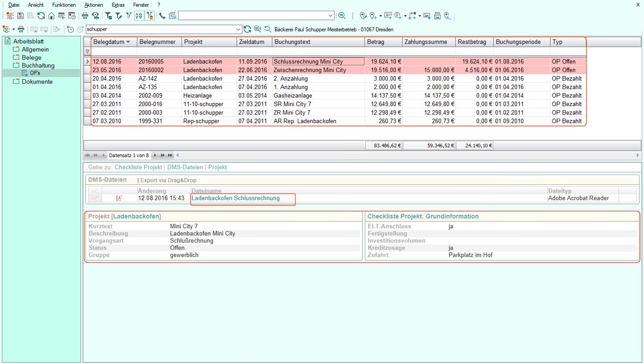The image size is (644, 364).
Task: Open the Belegdatum column sort arrow
Action: pos(128,42)
